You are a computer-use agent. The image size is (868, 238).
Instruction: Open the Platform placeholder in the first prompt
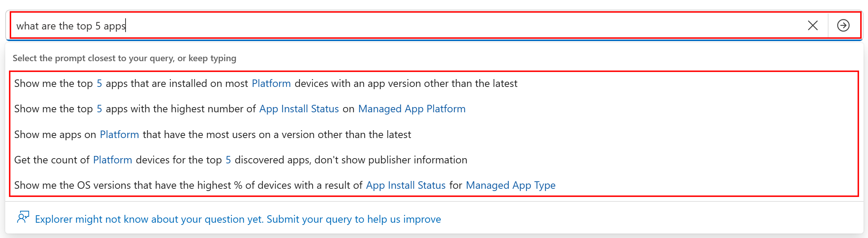[x=271, y=84]
